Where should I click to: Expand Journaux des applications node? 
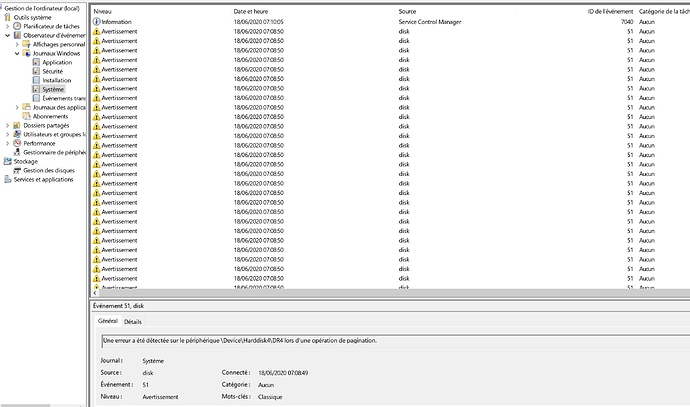pos(17,107)
